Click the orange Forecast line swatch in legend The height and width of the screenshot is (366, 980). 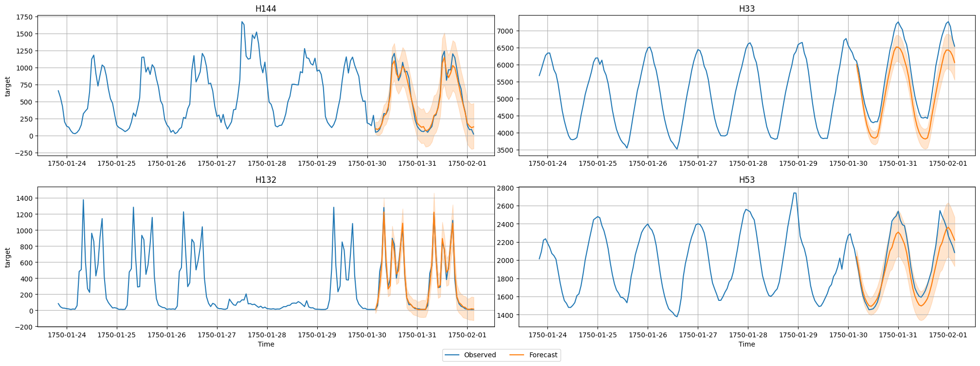518,355
